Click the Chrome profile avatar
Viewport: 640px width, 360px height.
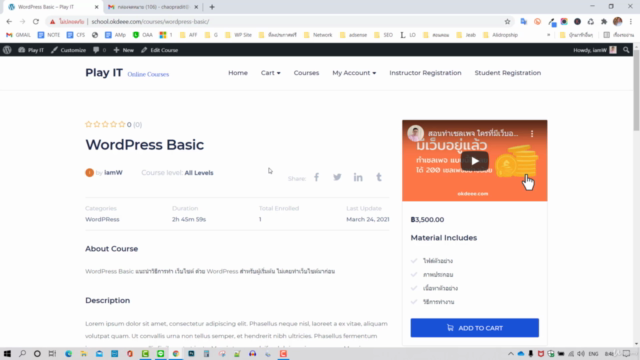(618, 22)
